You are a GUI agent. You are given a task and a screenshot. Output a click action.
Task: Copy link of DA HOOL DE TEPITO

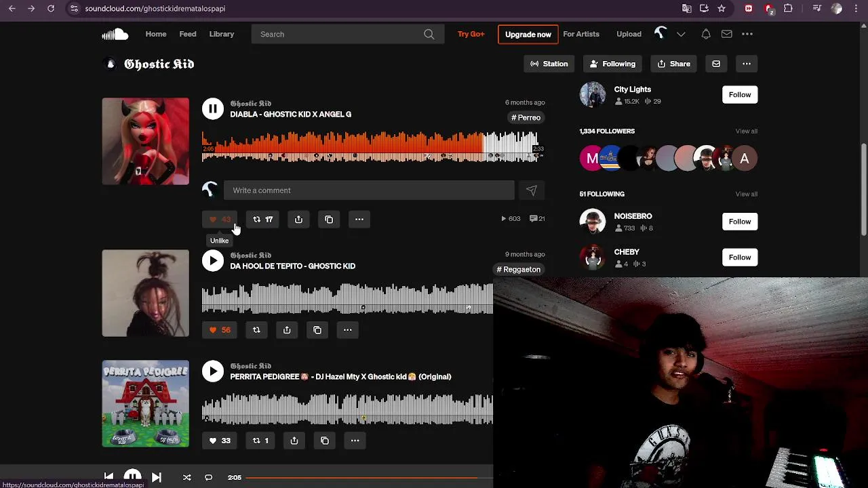click(317, 330)
